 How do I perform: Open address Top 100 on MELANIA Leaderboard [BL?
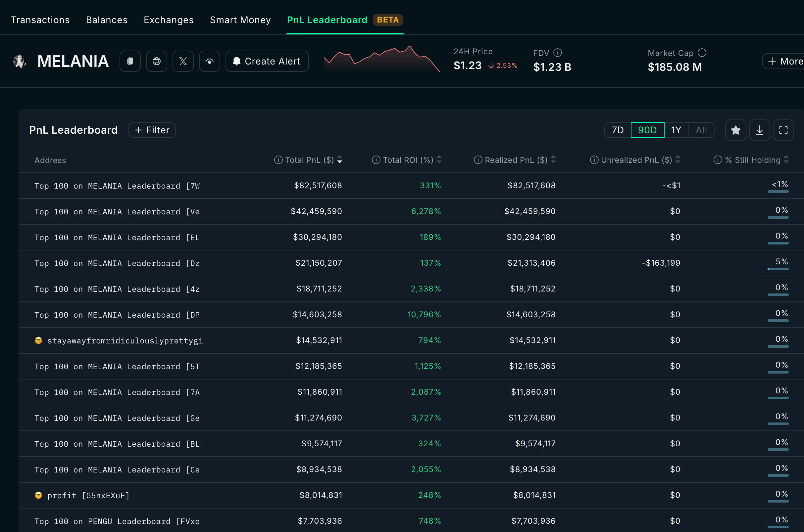pos(117,444)
